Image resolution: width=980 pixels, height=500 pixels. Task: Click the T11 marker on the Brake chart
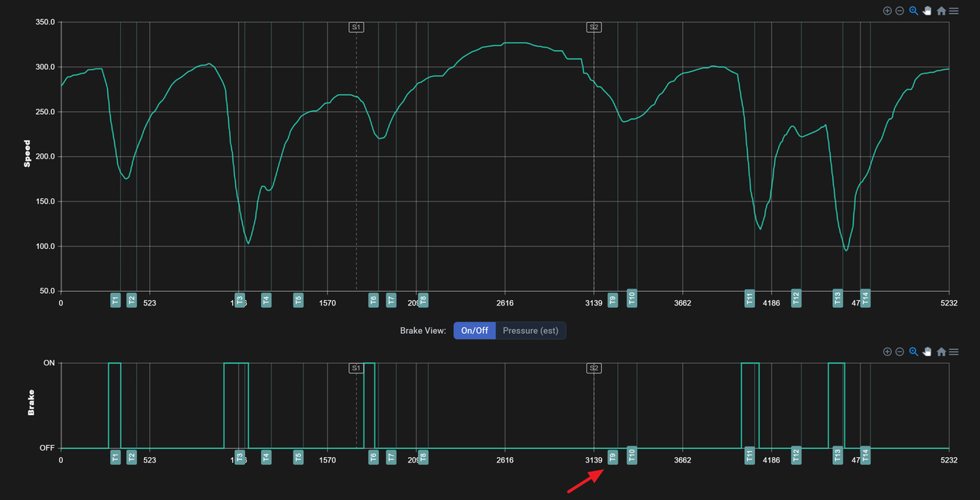point(750,456)
